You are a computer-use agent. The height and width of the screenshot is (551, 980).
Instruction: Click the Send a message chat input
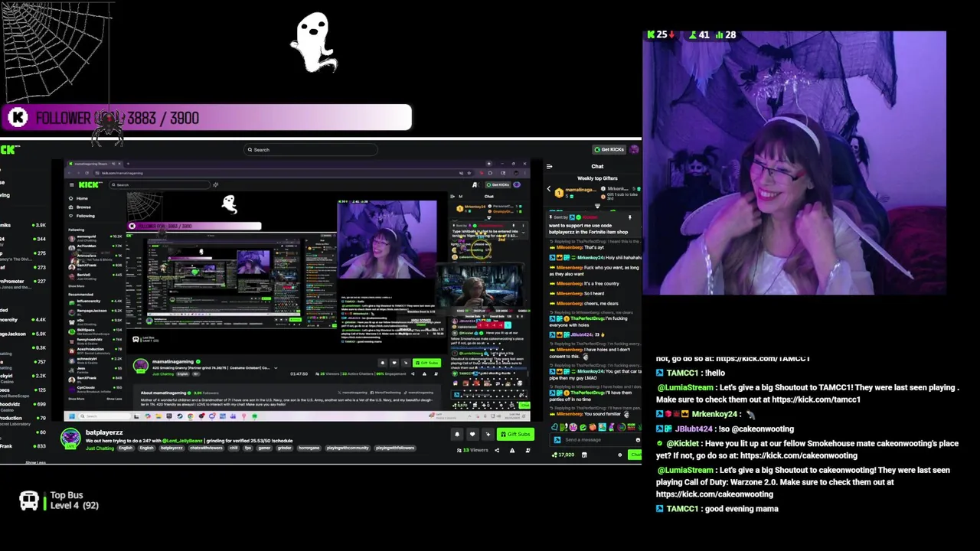pos(596,439)
